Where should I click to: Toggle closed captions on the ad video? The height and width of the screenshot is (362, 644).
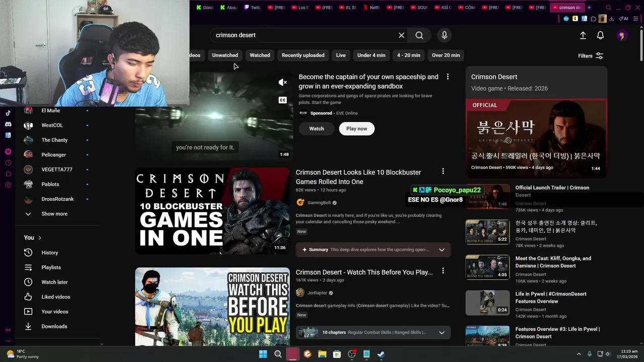[283, 100]
